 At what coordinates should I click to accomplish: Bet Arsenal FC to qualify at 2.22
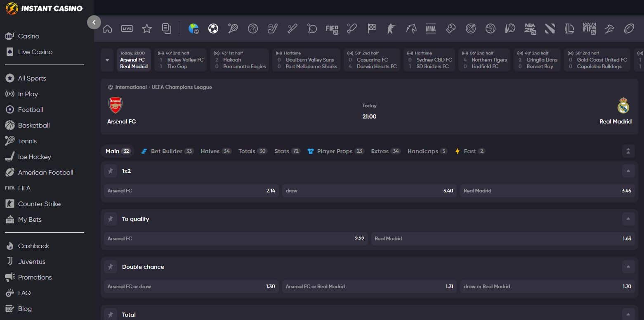[x=236, y=239]
